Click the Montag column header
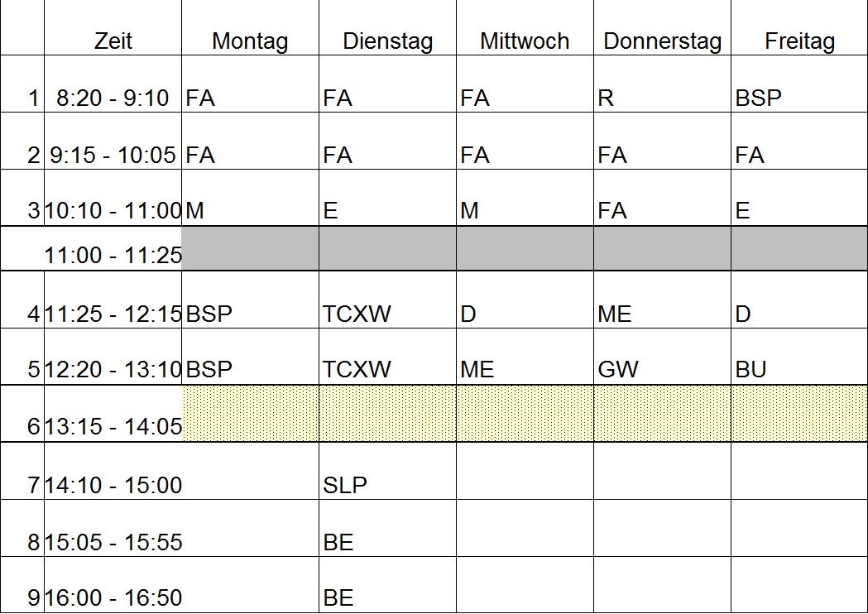The width and height of the screenshot is (868, 614). pos(250,27)
